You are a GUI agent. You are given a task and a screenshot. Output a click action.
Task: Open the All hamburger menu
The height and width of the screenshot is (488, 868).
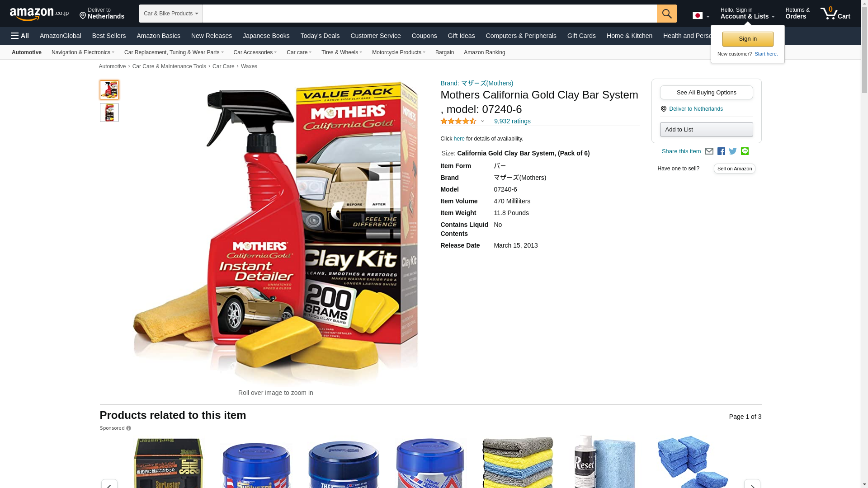(x=20, y=36)
